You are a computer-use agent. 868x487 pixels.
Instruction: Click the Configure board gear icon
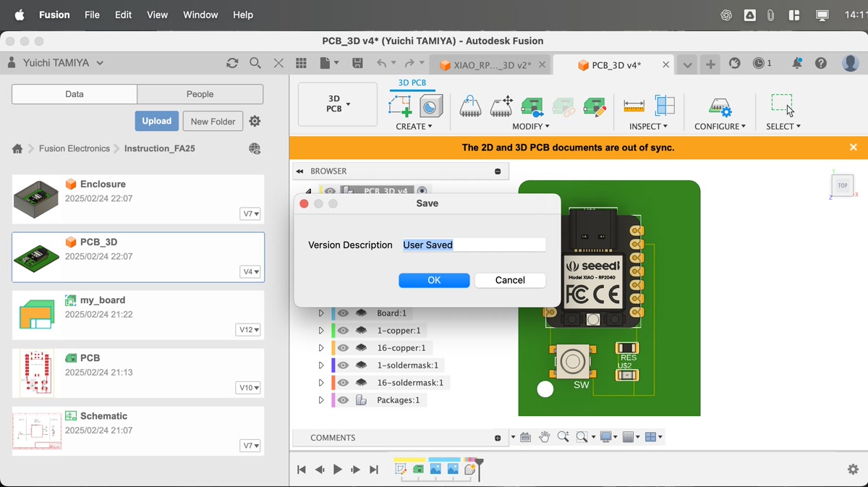[x=720, y=107]
